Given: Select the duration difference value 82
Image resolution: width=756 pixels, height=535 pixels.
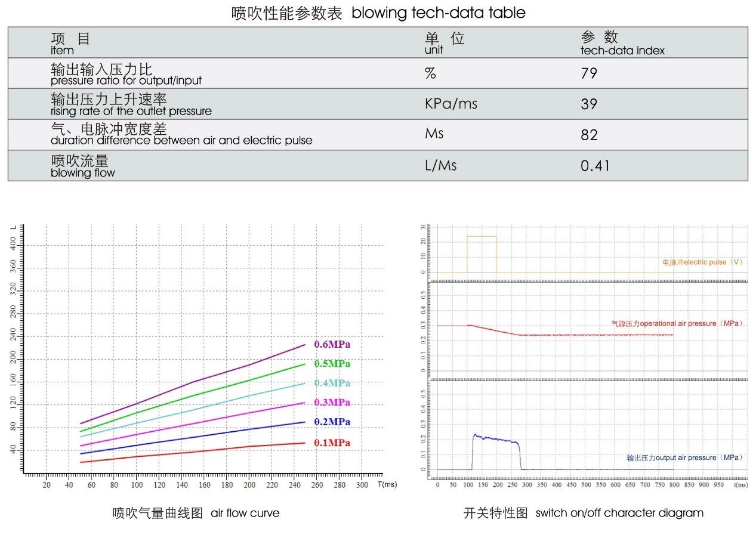Looking at the screenshot, I should point(588,135).
